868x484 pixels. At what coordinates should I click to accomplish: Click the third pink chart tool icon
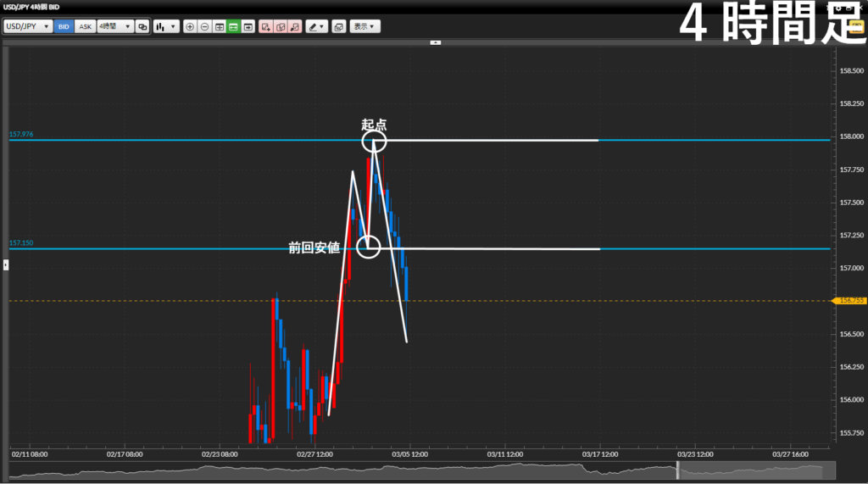click(x=294, y=26)
